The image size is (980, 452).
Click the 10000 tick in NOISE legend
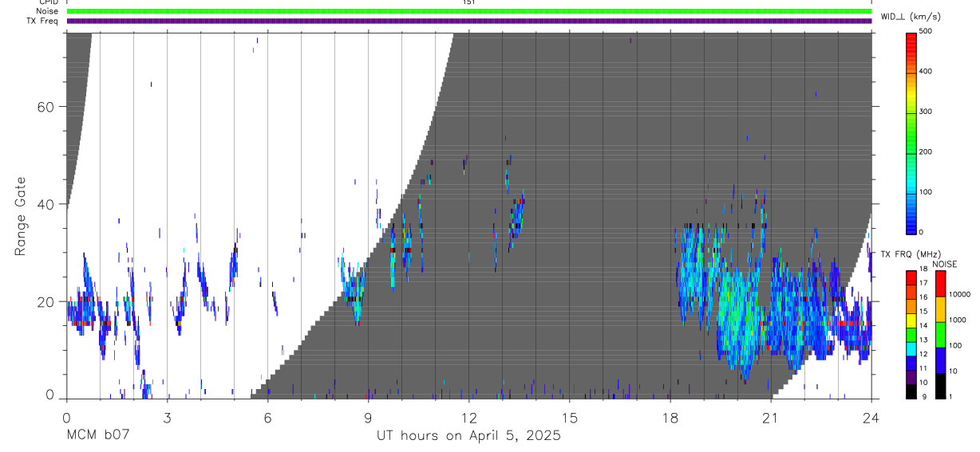click(959, 294)
